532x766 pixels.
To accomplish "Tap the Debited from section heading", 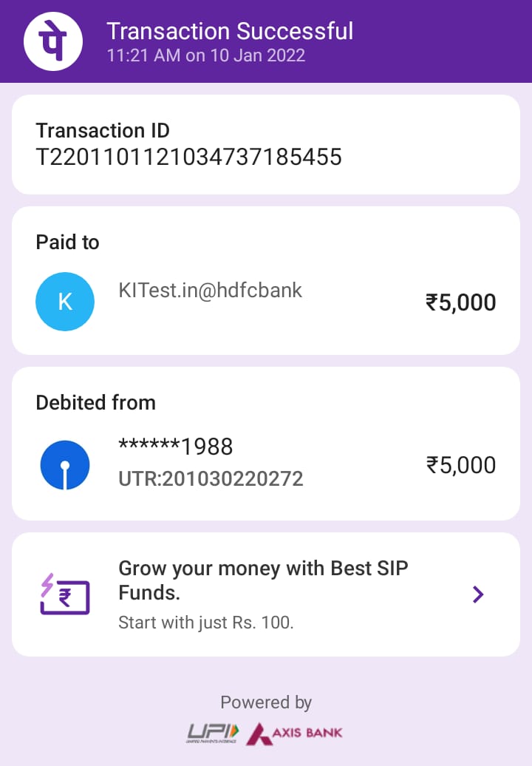I will click(95, 403).
